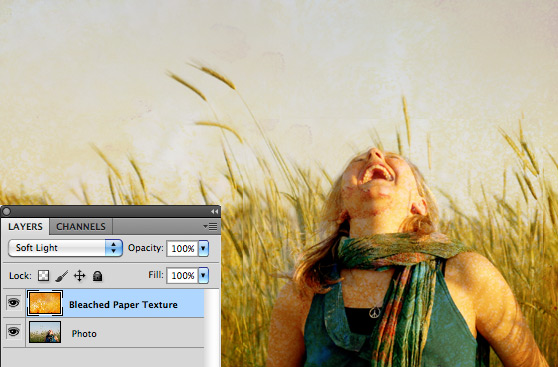Hide the Photo layer

[14, 332]
